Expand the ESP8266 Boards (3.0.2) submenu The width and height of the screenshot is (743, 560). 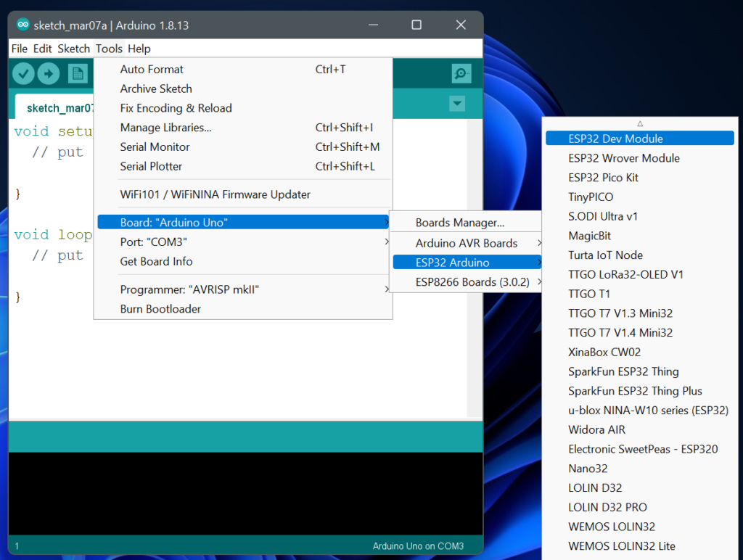[x=467, y=282]
